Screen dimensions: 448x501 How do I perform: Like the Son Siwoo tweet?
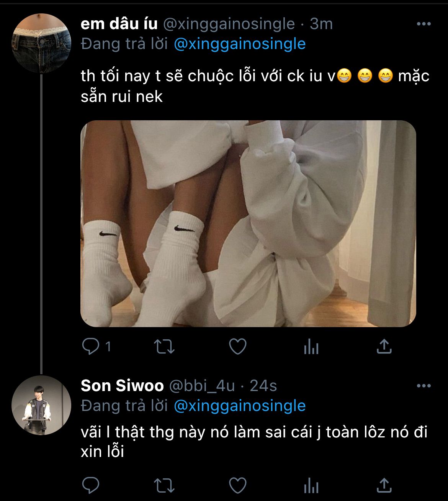click(237, 485)
